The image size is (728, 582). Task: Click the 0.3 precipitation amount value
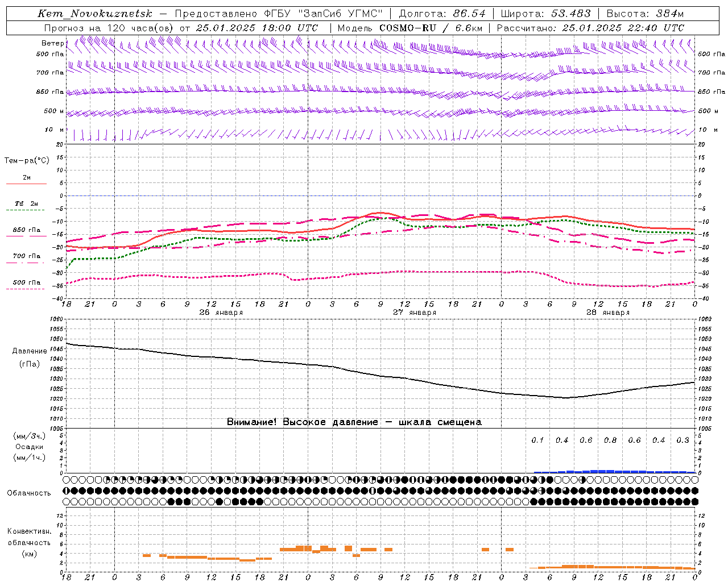click(683, 440)
